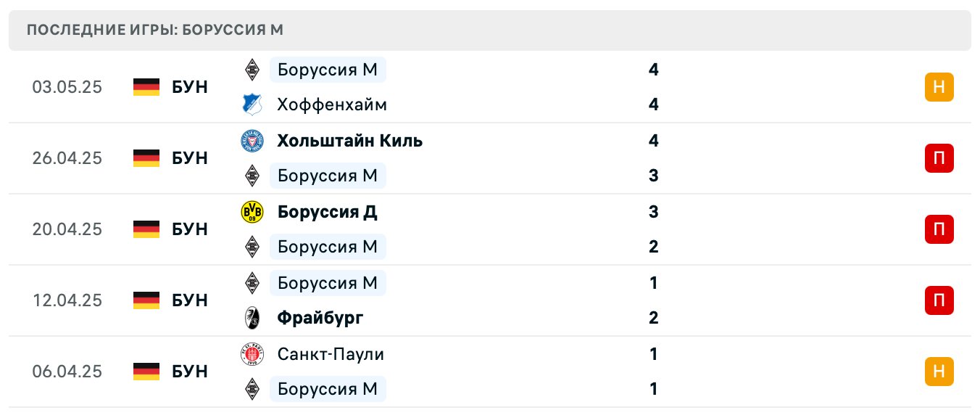Click the Borussia M club crest icon

[254, 70]
